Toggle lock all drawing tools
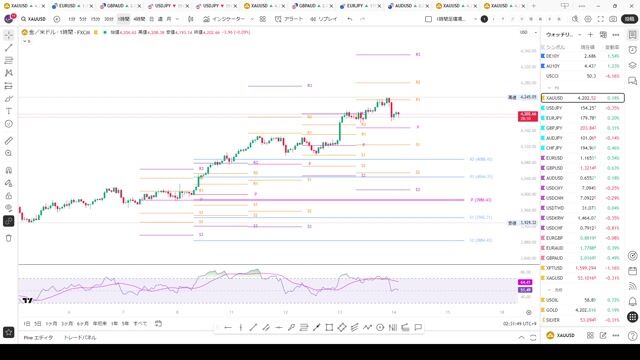 coord(9,196)
